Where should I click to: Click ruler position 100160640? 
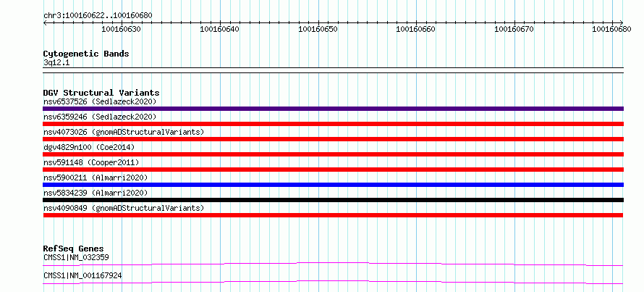pyautogui.click(x=220, y=29)
